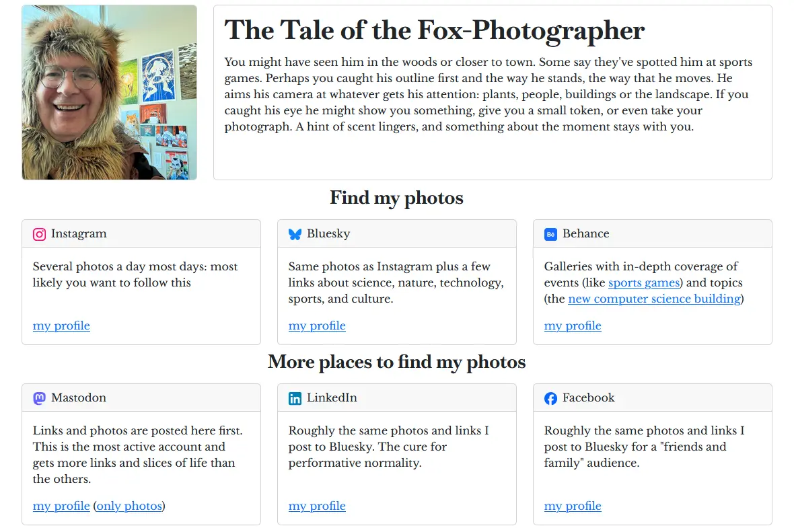
Task: Click the fox-hat portrait photo
Action: pyautogui.click(x=109, y=93)
